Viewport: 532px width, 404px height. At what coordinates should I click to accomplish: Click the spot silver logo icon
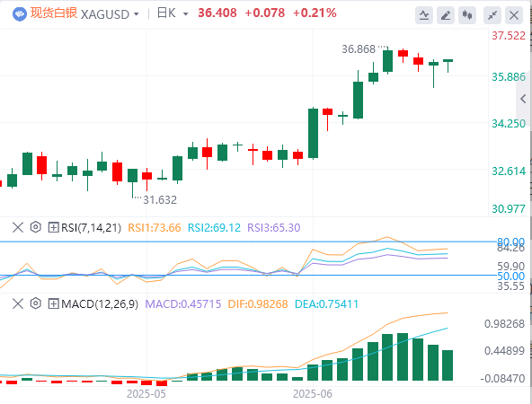pyautogui.click(x=20, y=14)
